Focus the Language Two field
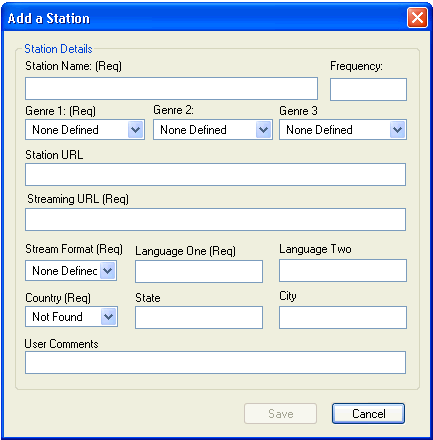433x440 pixels. [x=343, y=270]
